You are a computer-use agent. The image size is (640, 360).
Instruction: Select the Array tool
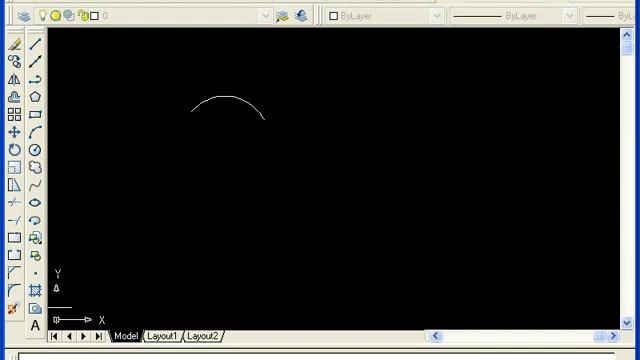tap(14, 114)
